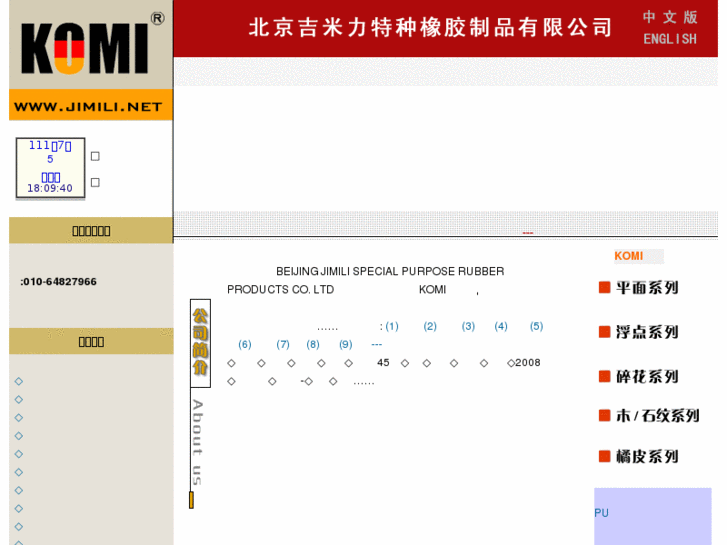Open item link (9)
The width and height of the screenshot is (727, 545).
[x=346, y=345]
